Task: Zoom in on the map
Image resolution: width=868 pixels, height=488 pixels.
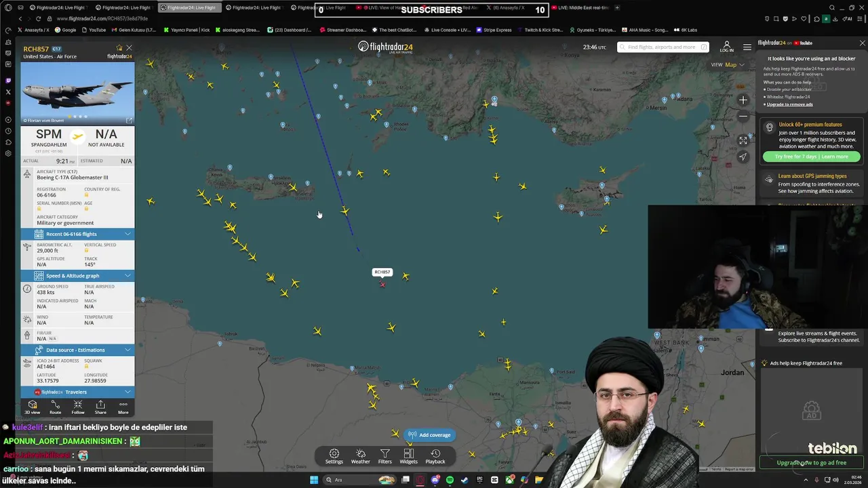Action: pos(743,100)
